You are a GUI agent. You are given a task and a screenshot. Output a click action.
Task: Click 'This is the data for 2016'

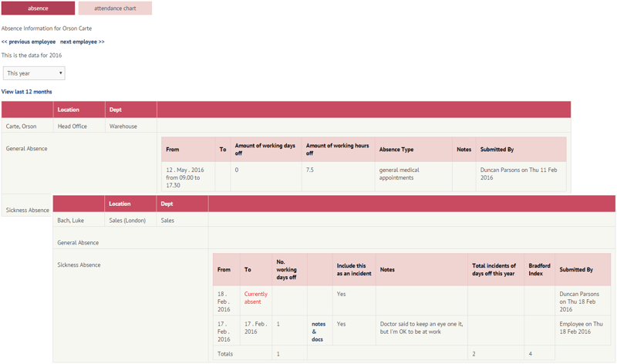32,55
